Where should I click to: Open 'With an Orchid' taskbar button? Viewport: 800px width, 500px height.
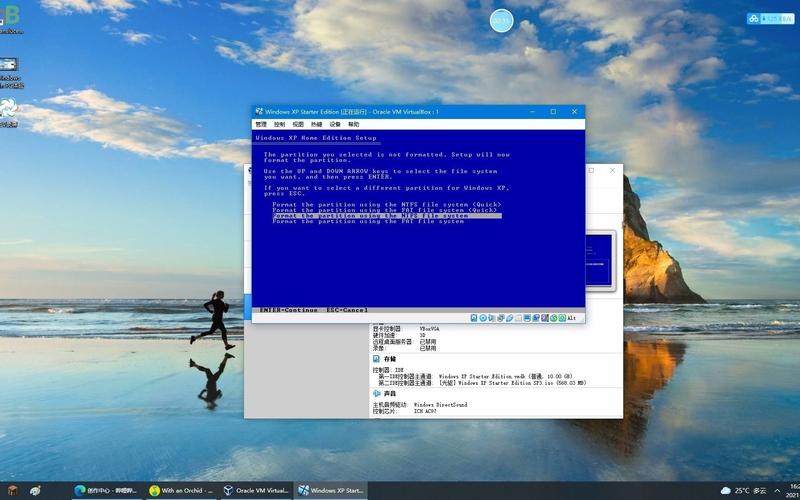(x=180, y=491)
